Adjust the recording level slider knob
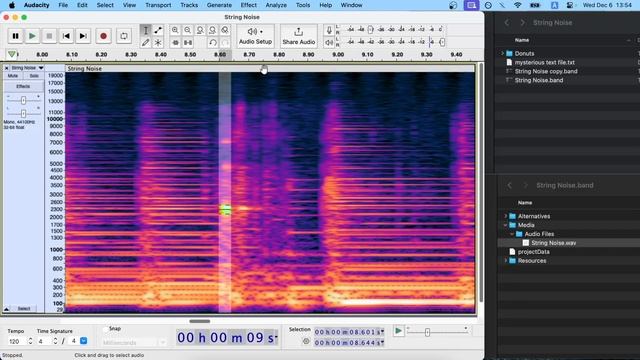 click(x=370, y=29)
